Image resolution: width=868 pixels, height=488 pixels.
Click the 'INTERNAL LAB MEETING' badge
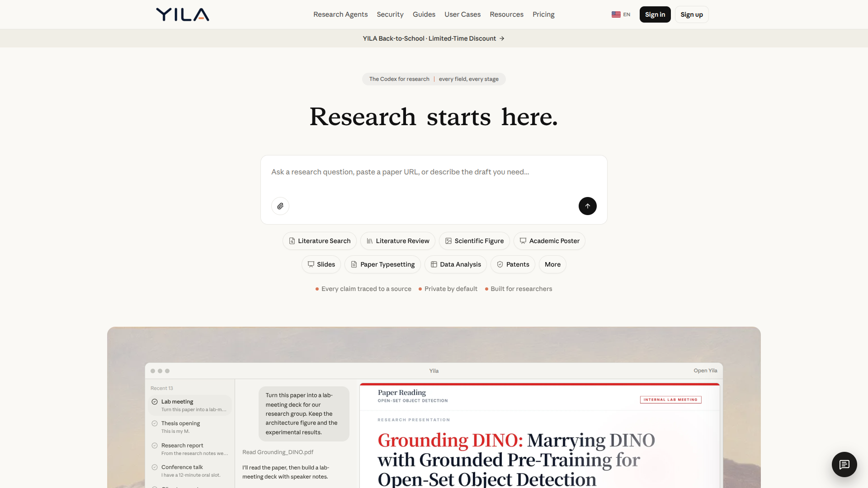[670, 399]
